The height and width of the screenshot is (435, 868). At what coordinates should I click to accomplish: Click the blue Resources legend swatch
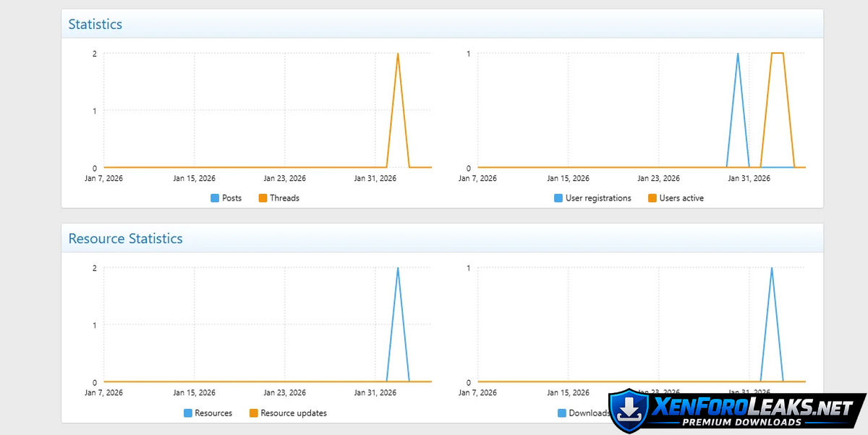(x=188, y=413)
